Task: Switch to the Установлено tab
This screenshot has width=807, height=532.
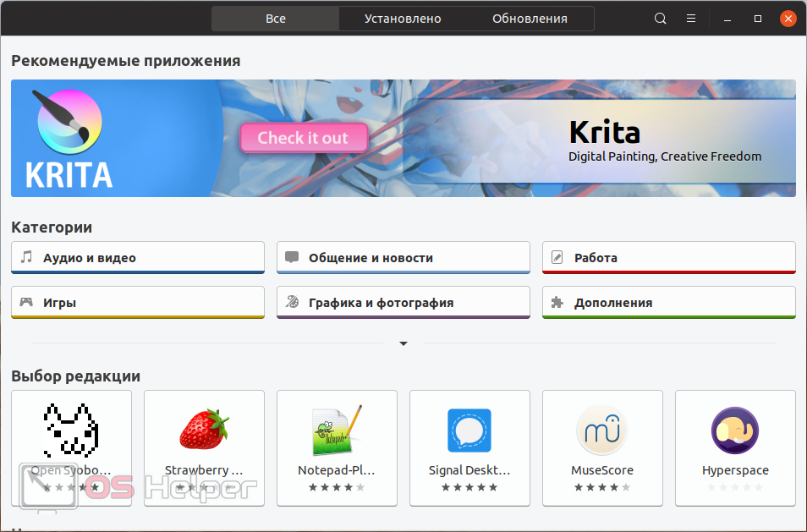Action: coord(403,19)
